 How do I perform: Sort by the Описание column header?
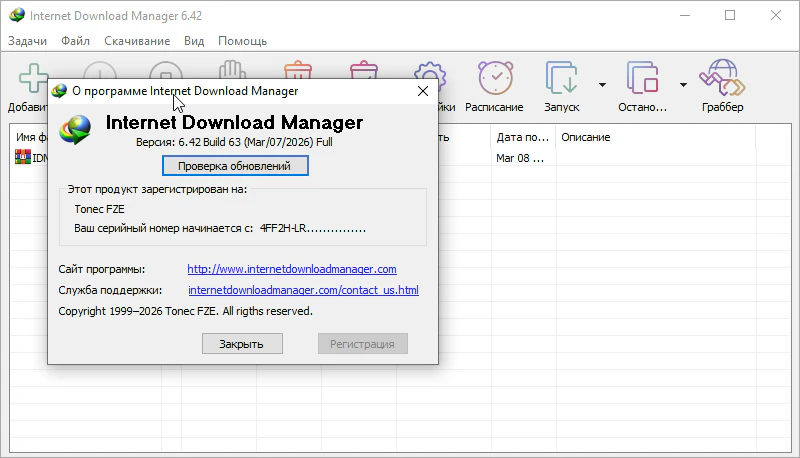(585, 137)
